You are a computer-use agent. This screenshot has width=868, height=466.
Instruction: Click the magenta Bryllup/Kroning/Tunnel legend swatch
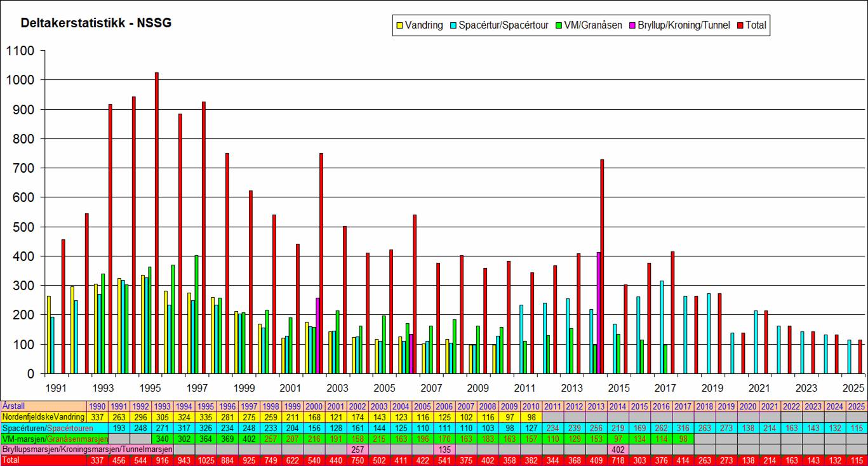(x=632, y=26)
